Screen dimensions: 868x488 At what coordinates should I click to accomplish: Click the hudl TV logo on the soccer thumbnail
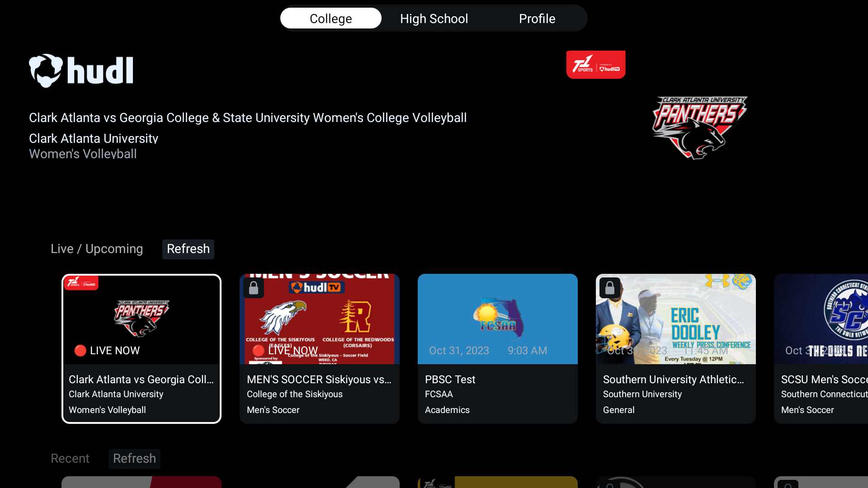316,287
